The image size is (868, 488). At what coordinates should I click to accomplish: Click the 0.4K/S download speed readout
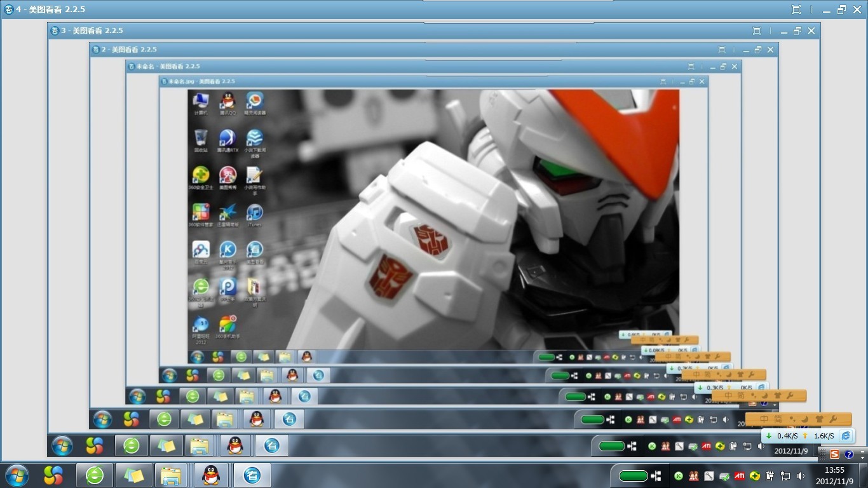click(x=787, y=436)
